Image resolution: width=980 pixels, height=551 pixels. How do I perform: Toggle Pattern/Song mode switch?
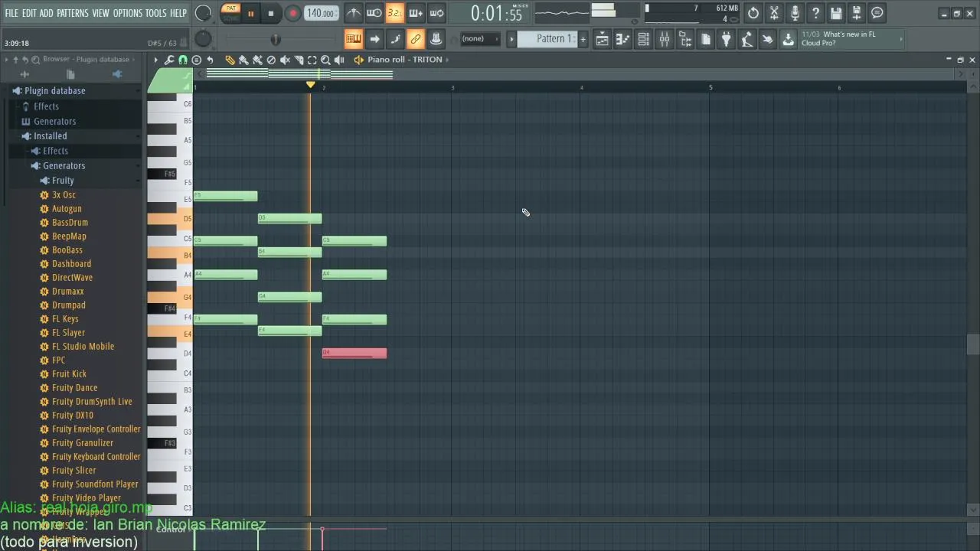coord(230,12)
